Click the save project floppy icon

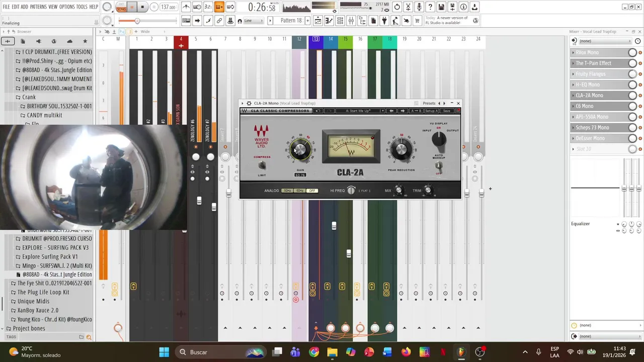tap(441, 7)
